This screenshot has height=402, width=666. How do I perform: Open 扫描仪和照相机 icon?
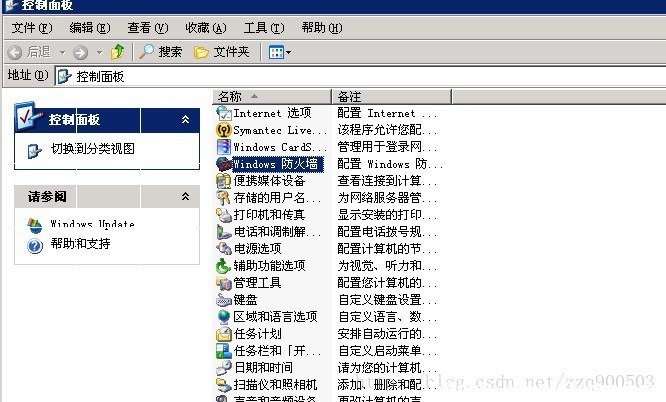223,385
